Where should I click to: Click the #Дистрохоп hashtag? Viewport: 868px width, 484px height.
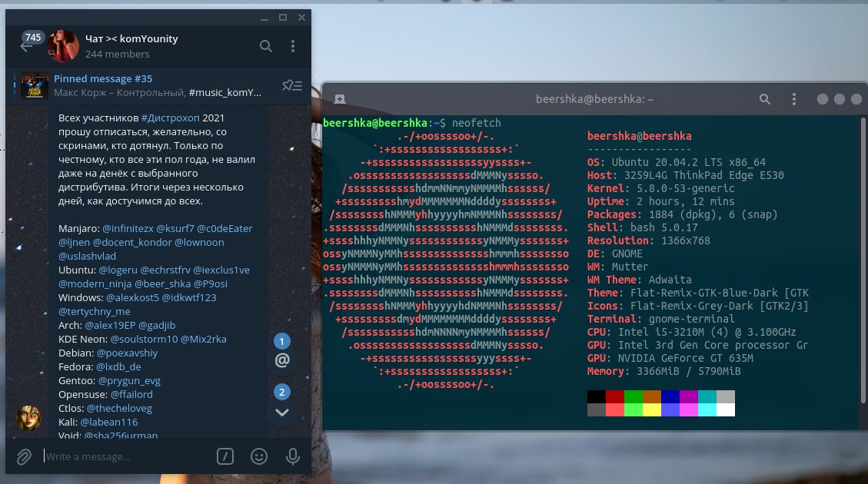click(171, 118)
